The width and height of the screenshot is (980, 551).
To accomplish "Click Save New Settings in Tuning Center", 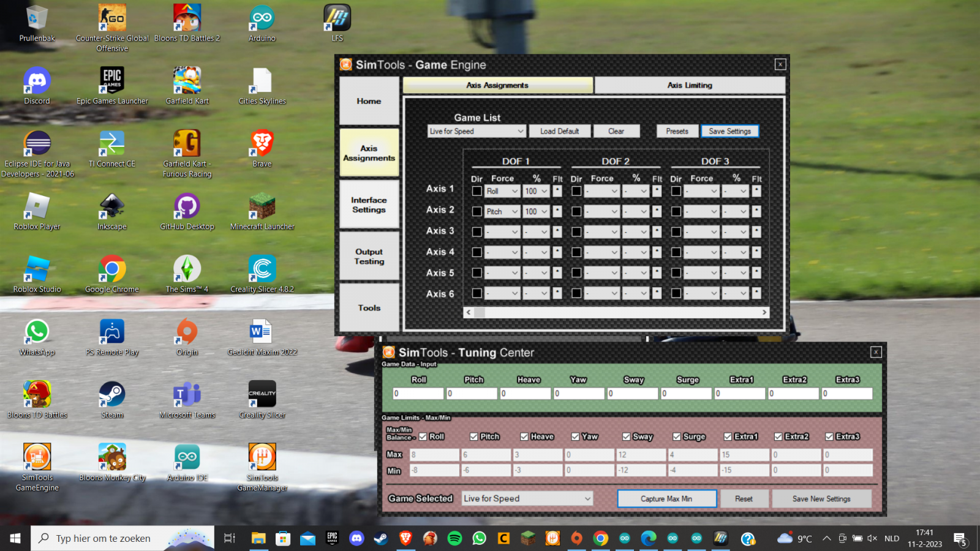I will (821, 498).
